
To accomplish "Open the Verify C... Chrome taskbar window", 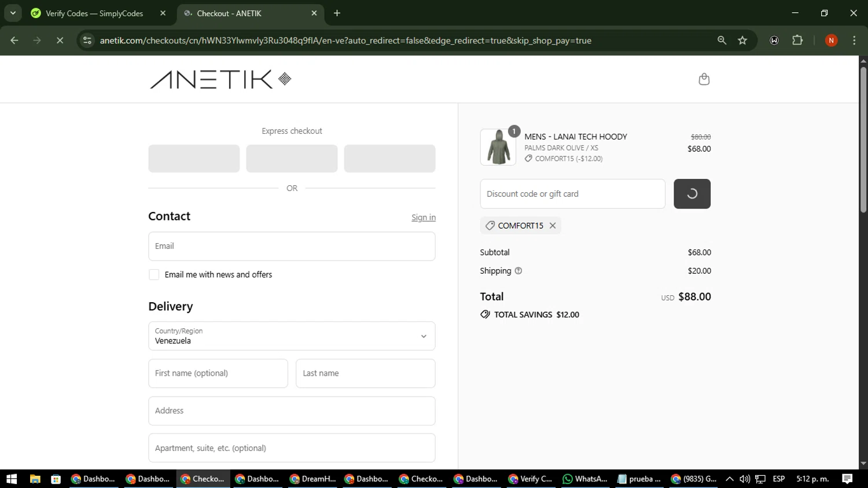I will tap(531, 479).
